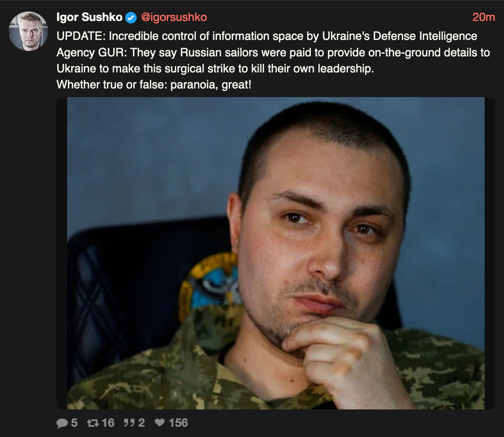The image size is (504, 437).
Task: Click the reply count of 5
Action: coord(74,423)
